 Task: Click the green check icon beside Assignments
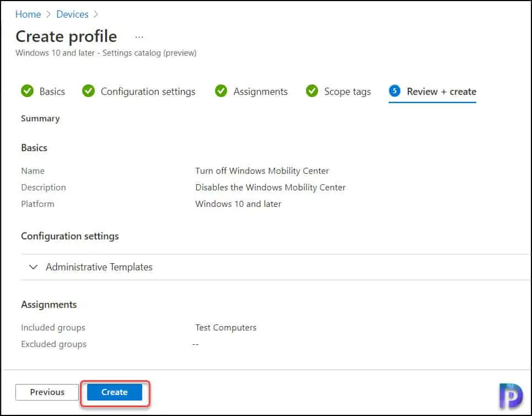[221, 91]
